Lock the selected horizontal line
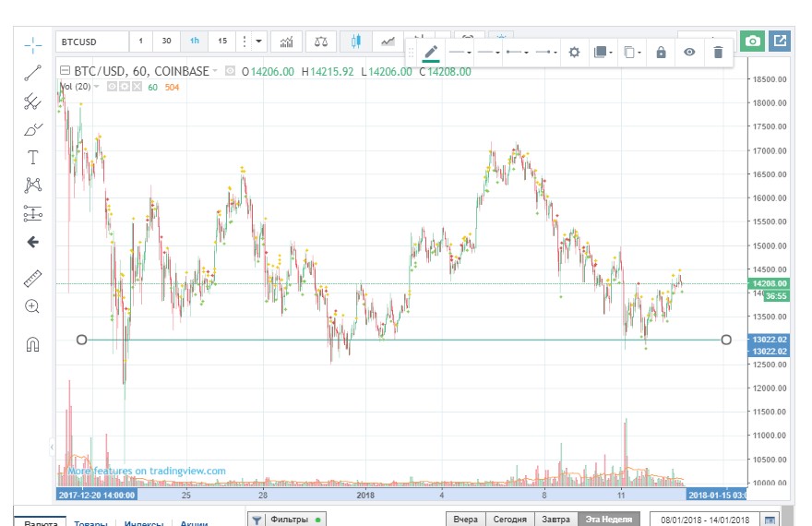The height and width of the screenshot is (526, 812). tap(661, 53)
